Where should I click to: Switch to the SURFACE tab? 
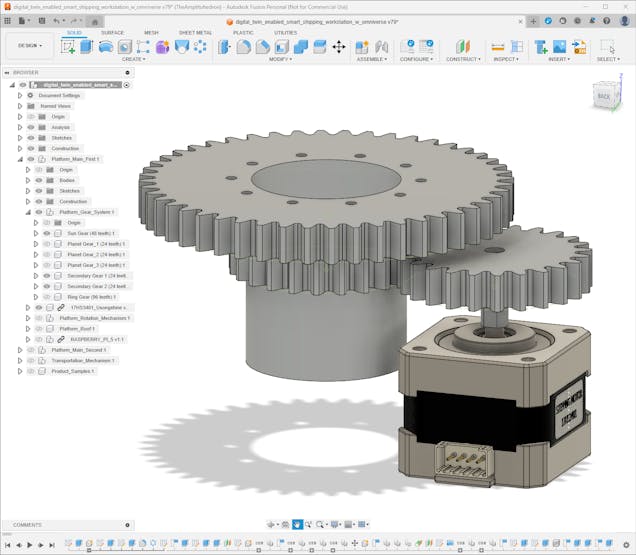coord(112,32)
